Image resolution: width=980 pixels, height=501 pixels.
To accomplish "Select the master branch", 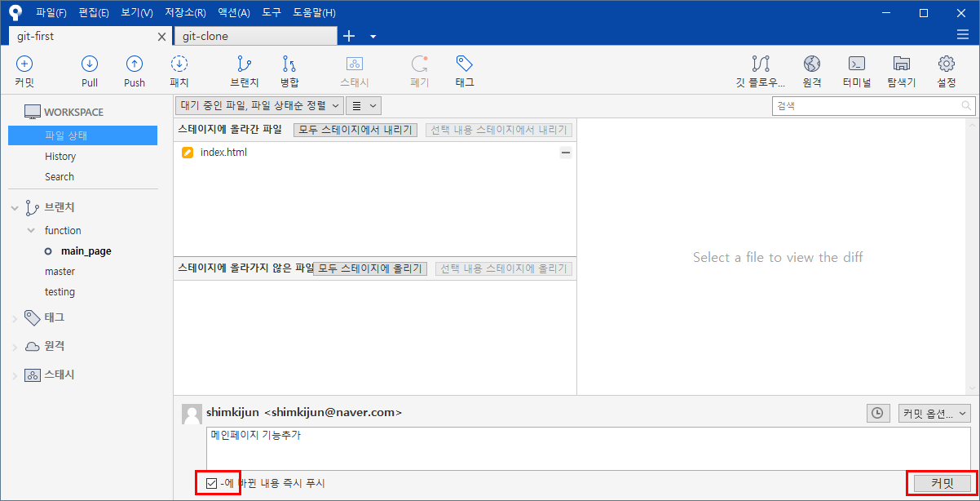I will tap(60, 272).
